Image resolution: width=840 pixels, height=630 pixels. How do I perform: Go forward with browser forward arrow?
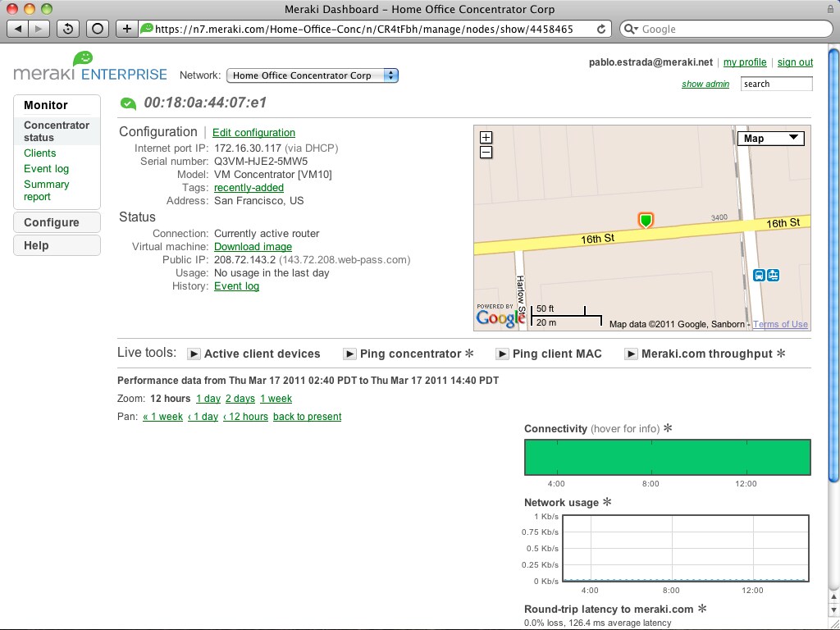(39, 29)
